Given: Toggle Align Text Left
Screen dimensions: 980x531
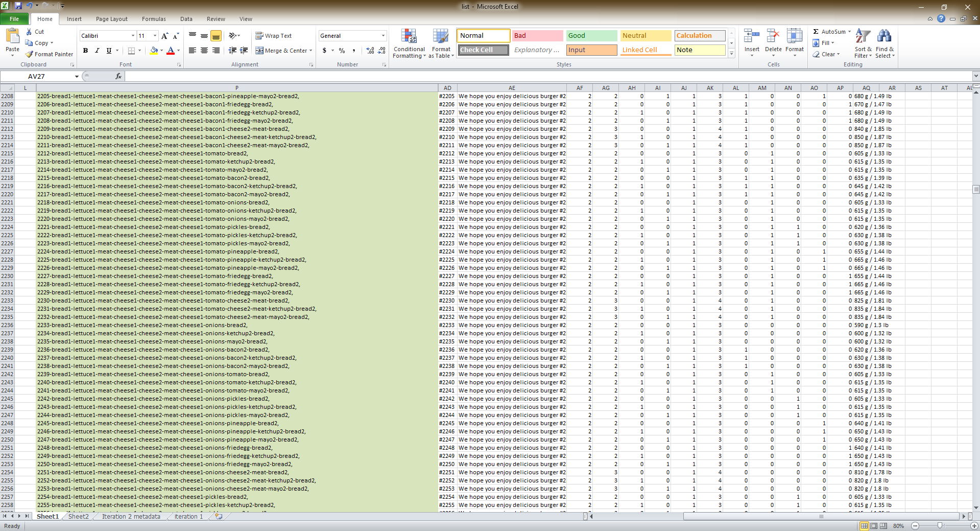Looking at the screenshot, I should click(193, 51).
